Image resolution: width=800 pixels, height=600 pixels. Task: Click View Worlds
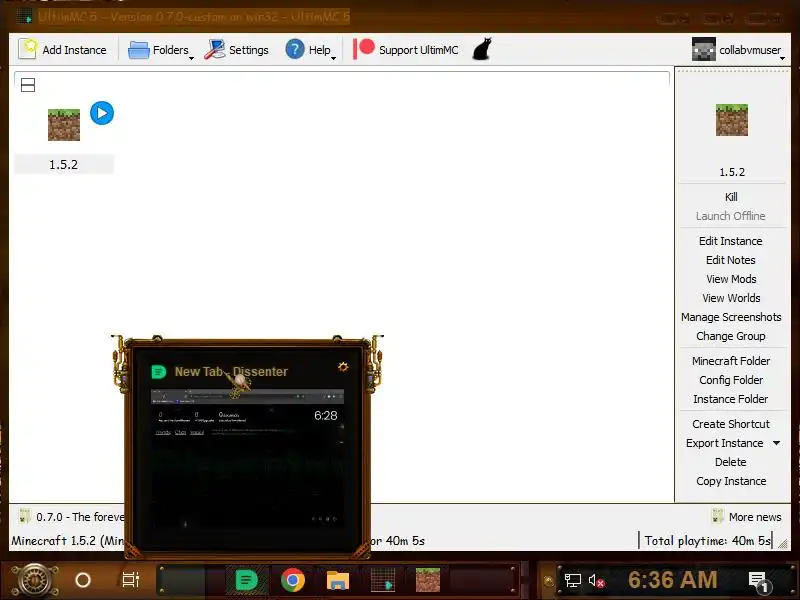(x=731, y=298)
